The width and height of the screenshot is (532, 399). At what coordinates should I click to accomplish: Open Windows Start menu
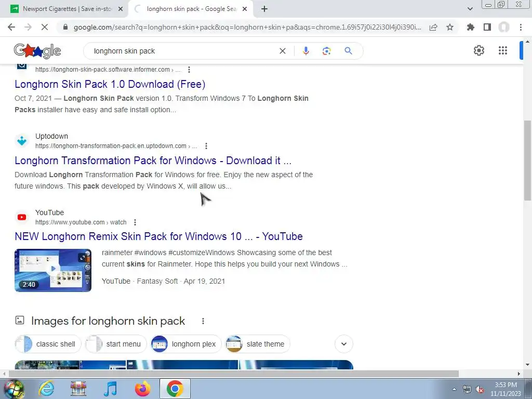pos(14,389)
